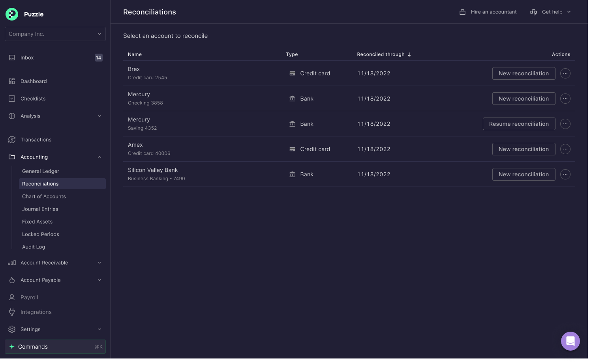Click the Account Receivable bars icon
Image resolution: width=593 pixels, height=364 pixels.
click(12, 263)
